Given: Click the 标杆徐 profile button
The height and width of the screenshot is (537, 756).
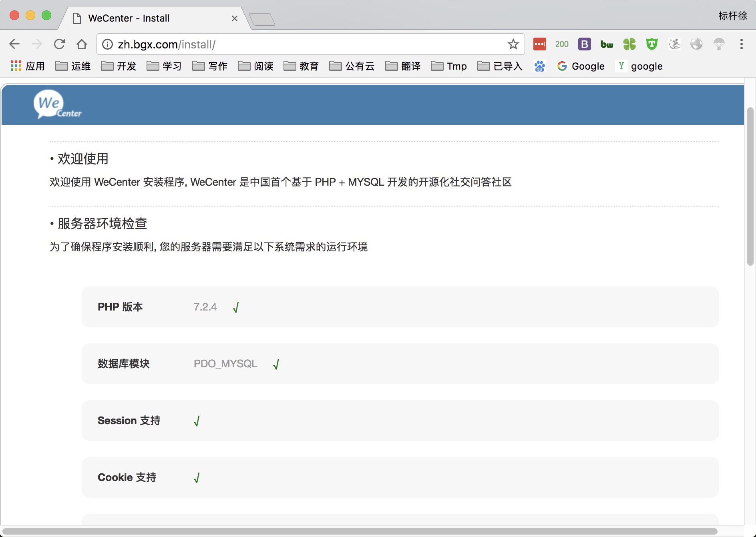Looking at the screenshot, I should (x=733, y=16).
